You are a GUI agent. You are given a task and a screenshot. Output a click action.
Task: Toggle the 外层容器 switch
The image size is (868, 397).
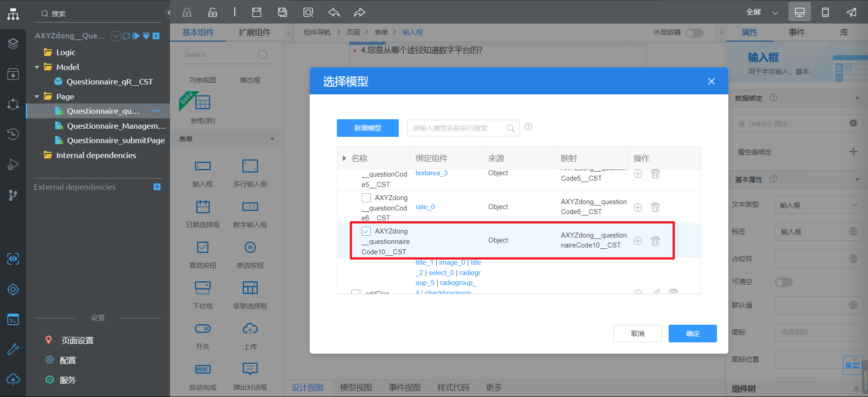point(694,33)
